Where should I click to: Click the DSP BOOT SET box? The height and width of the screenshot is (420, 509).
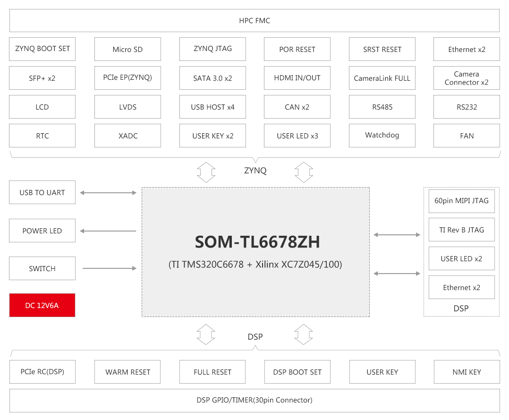tap(297, 372)
